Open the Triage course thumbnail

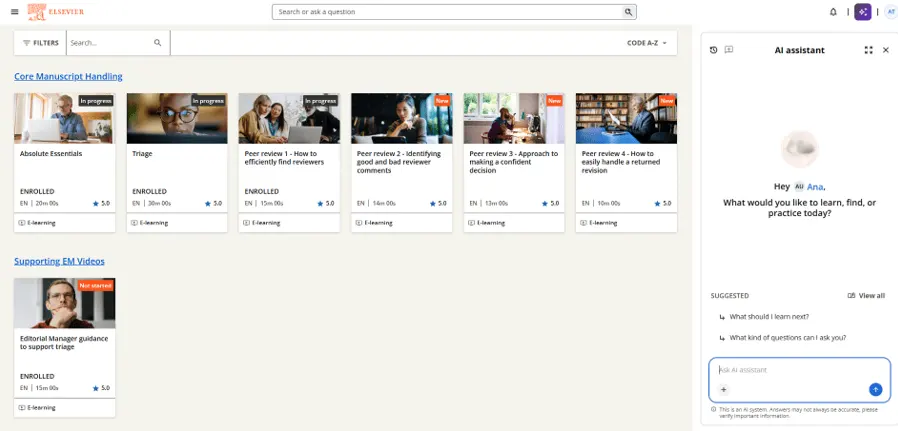point(177,118)
